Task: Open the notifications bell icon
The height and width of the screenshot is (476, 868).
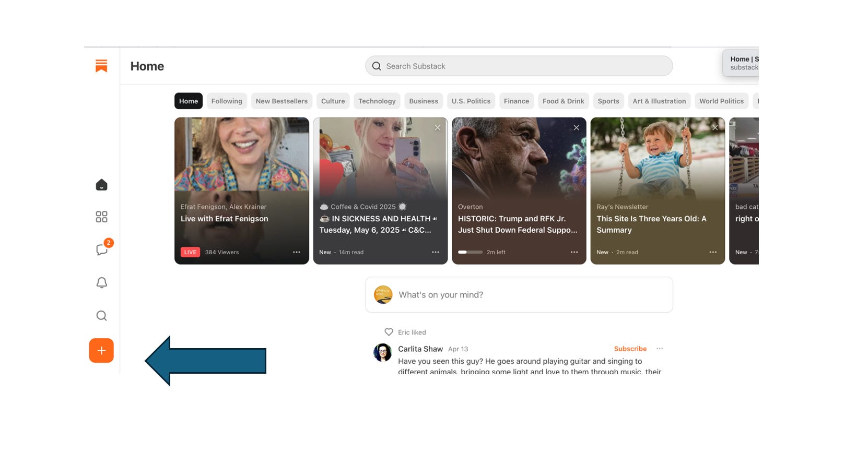Action: coord(101,282)
